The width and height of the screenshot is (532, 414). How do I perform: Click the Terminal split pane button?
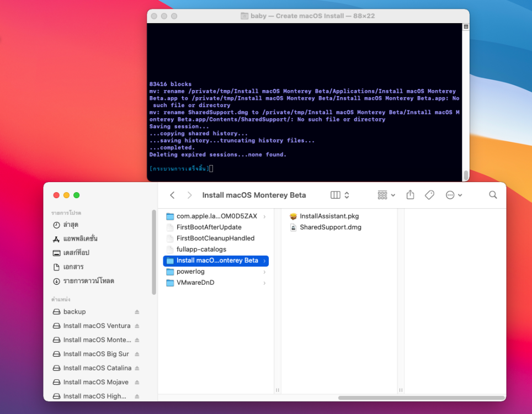pos(466,27)
